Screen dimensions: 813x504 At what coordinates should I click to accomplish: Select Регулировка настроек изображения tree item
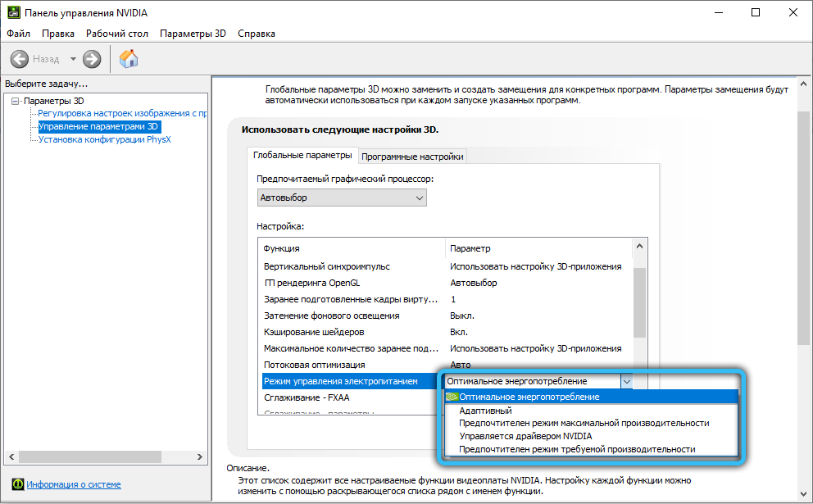click(x=121, y=113)
